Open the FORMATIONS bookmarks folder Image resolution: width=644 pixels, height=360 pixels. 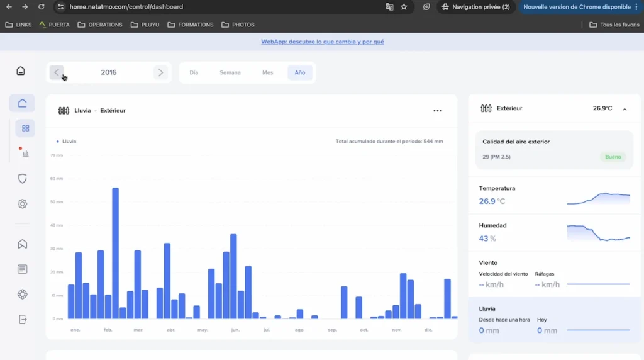click(190, 25)
